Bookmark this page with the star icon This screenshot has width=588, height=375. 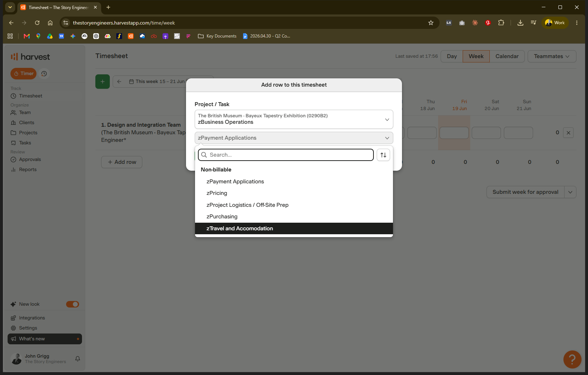[x=431, y=23]
